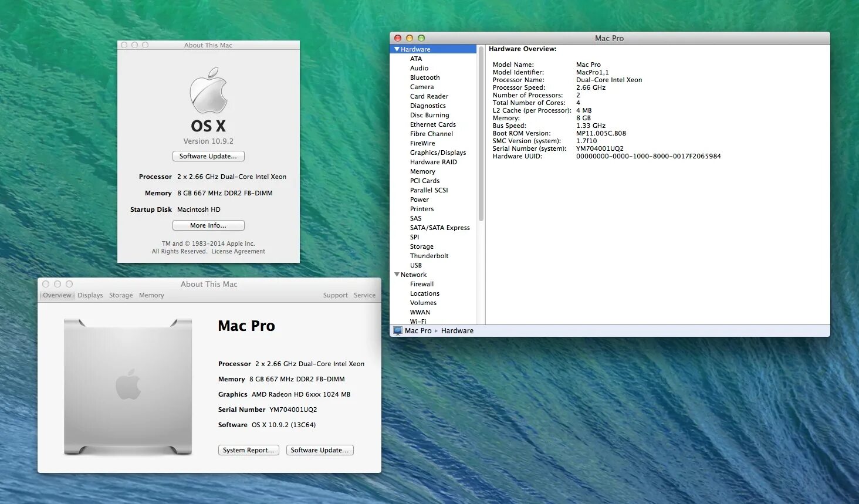The image size is (859, 504).
Task: Select SPI in the sidebar
Action: tap(414, 237)
